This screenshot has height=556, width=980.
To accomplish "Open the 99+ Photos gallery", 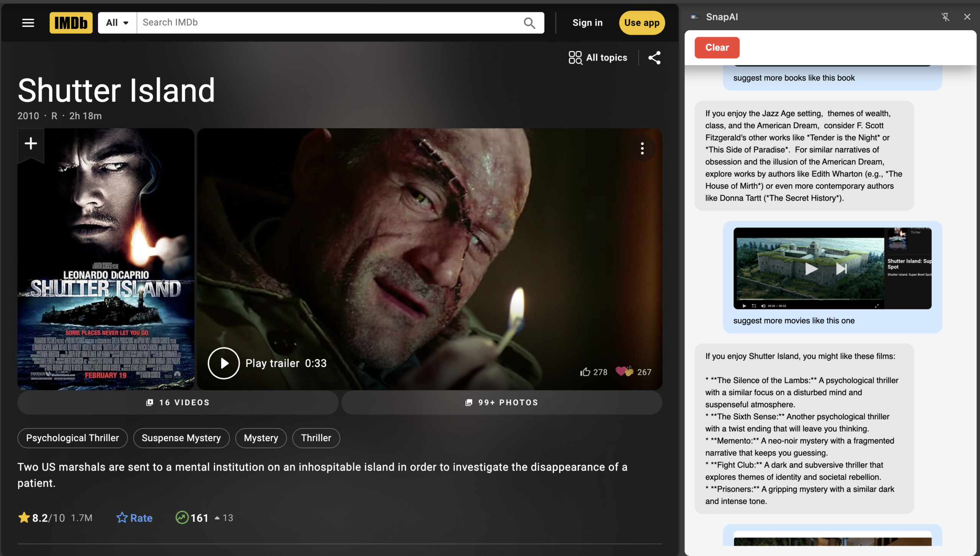I will tap(501, 402).
